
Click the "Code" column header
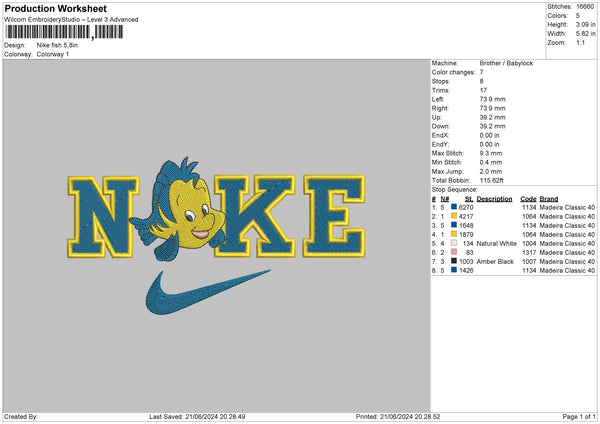pyautogui.click(x=528, y=199)
